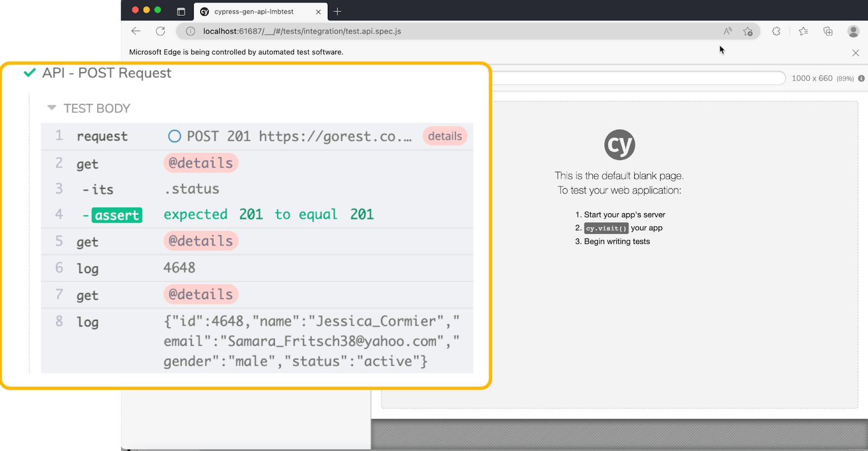Click 'expected 201 to equal 201' assertion text
868x451 pixels.
point(269,215)
